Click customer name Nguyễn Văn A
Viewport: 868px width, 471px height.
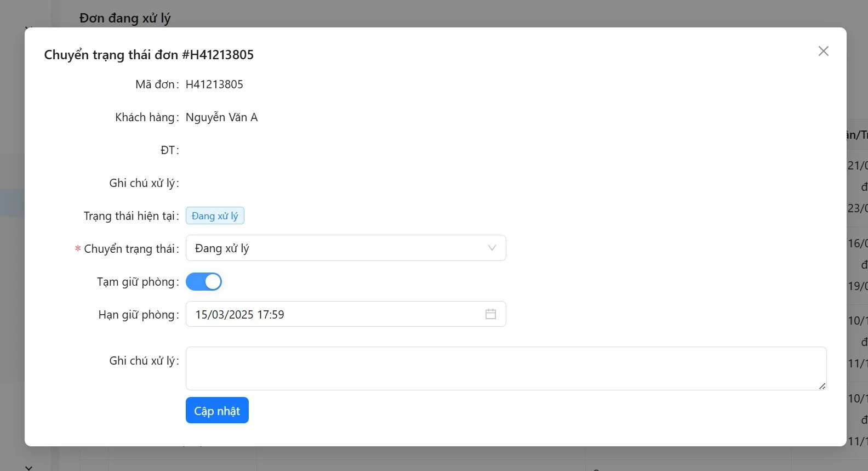pyautogui.click(x=221, y=117)
